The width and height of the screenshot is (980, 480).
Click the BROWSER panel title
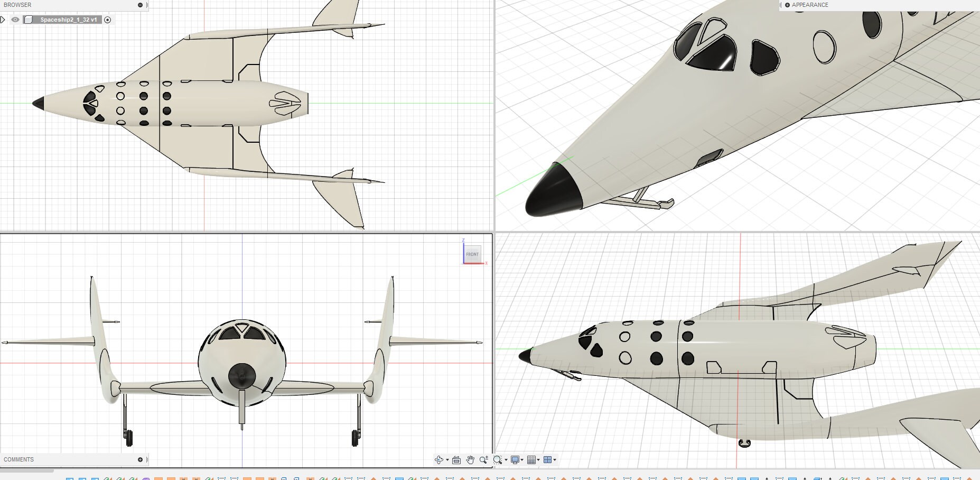click(x=17, y=5)
